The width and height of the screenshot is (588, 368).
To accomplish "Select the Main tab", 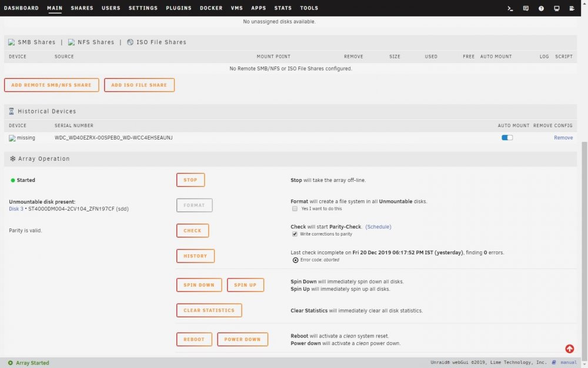I will [55, 8].
